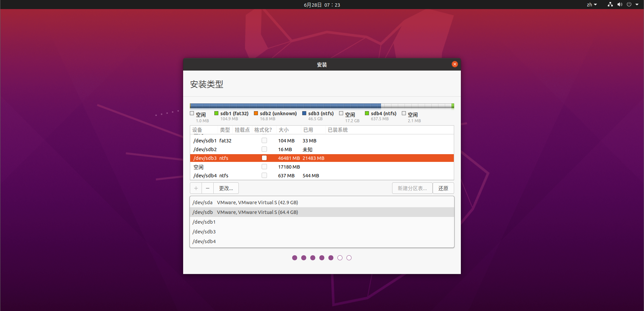Screen dimensions: 644x311
Task: Click the minus icon to delete partition
Action: 208,188
